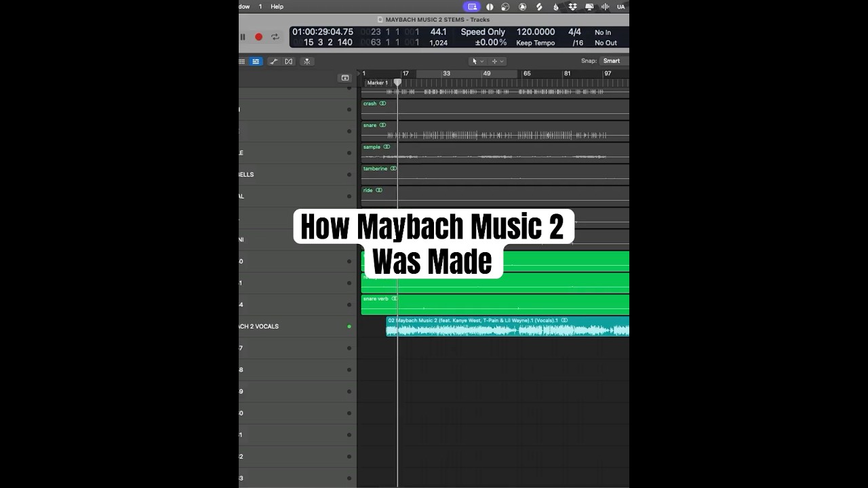Toggle the track dot beside the crash region

click(349, 110)
